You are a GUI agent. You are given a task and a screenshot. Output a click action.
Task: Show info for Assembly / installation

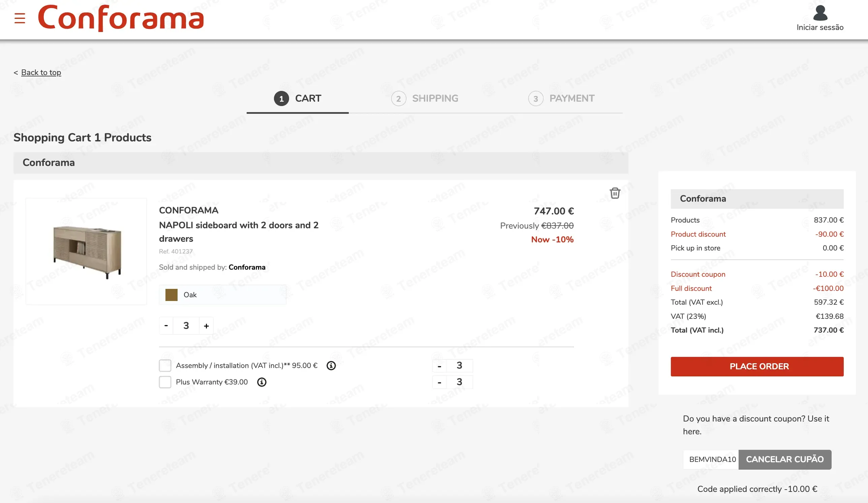click(x=331, y=365)
